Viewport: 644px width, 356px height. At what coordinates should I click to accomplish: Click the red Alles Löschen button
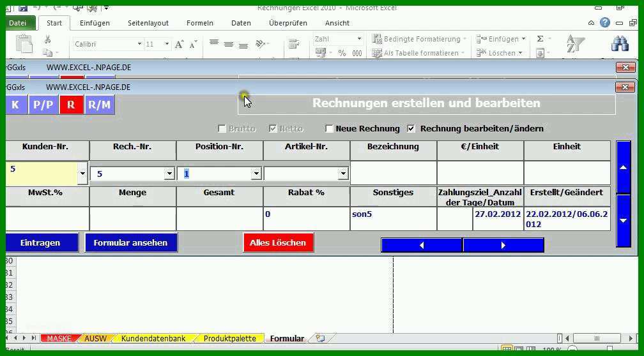[x=278, y=243]
